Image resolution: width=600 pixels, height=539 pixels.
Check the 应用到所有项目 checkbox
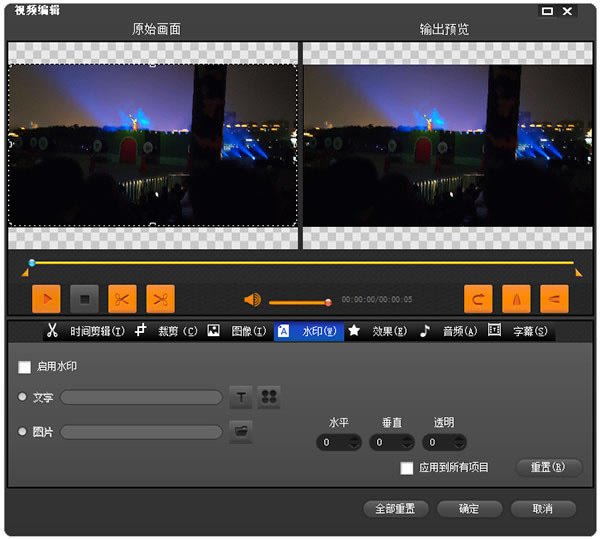click(407, 468)
